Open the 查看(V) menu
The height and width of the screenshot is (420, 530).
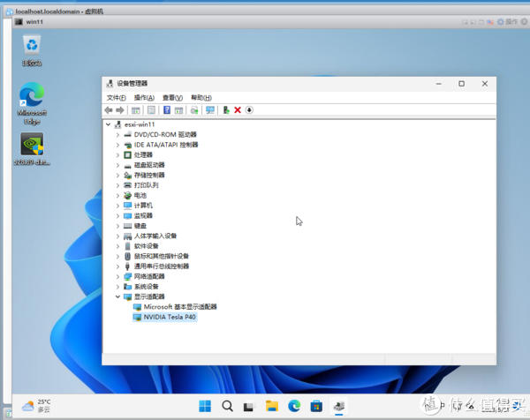172,97
